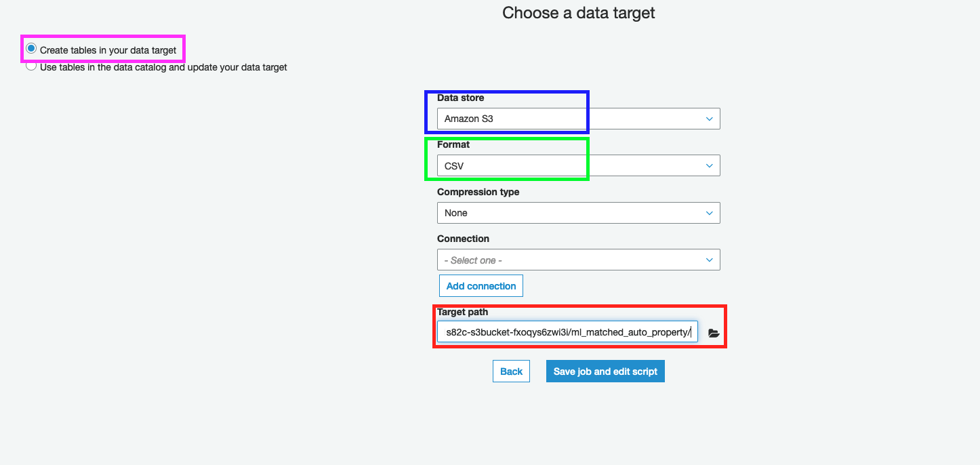Click 'Save job and edit script' button

(x=605, y=371)
